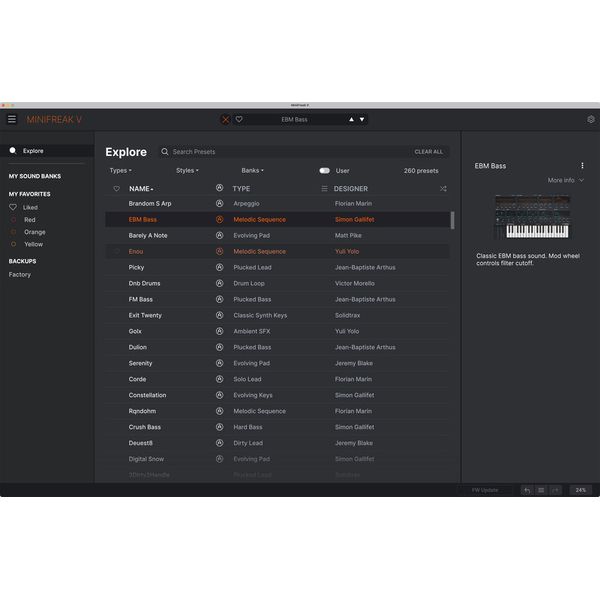Click the Arturia icon on the Golx row
The width and height of the screenshot is (600, 600).
pos(219,331)
